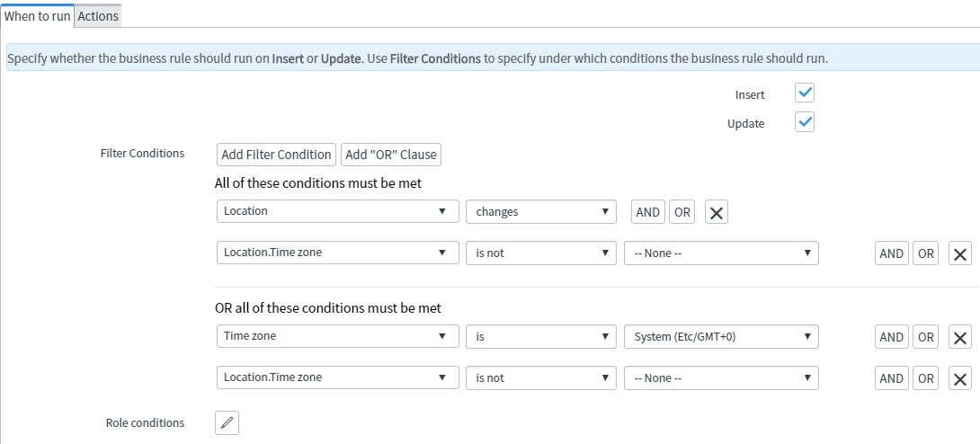The image size is (980, 444).
Task: Click Add Filter Condition button
Action: 276,155
